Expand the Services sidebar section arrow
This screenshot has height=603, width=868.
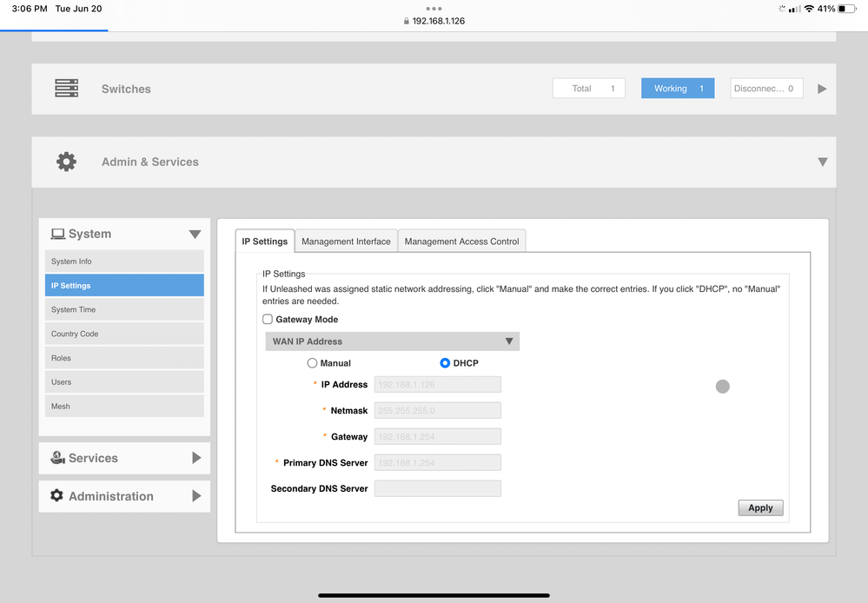coord(196,458)
